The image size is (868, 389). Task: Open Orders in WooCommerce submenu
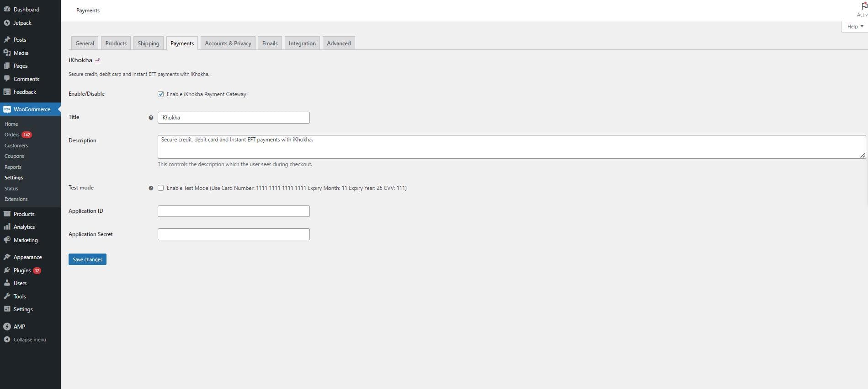coord(12,135)
